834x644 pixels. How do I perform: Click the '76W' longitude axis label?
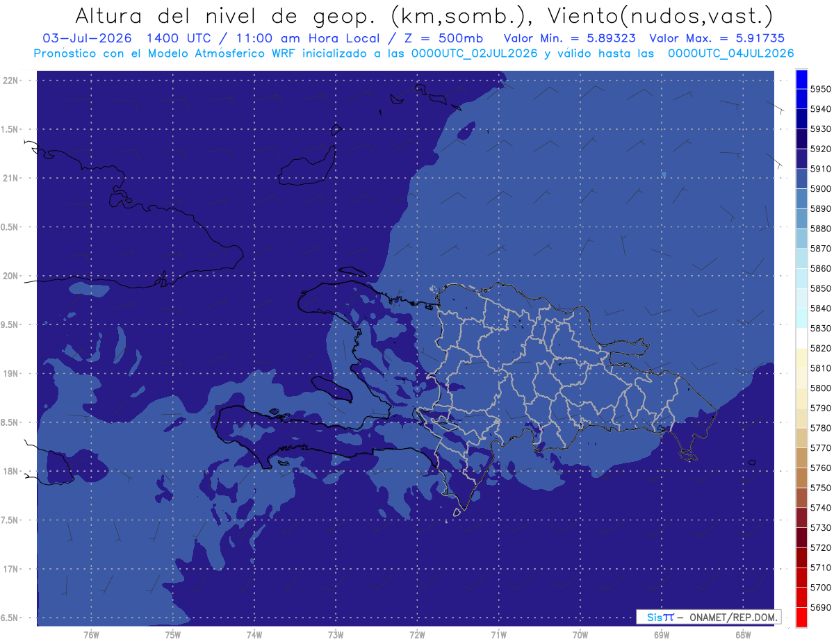pyautogui.click(x=91, y=634)
